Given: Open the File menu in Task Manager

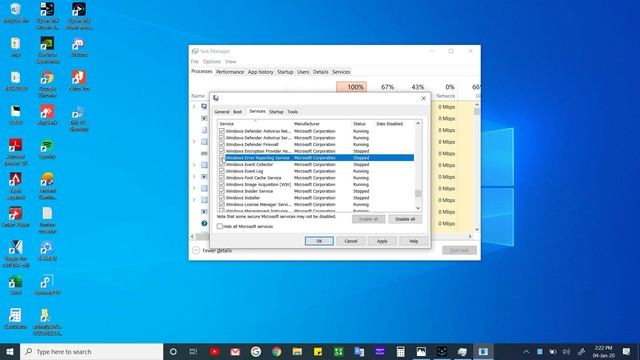Looking at the screenshot, I should tap(195, 61).
